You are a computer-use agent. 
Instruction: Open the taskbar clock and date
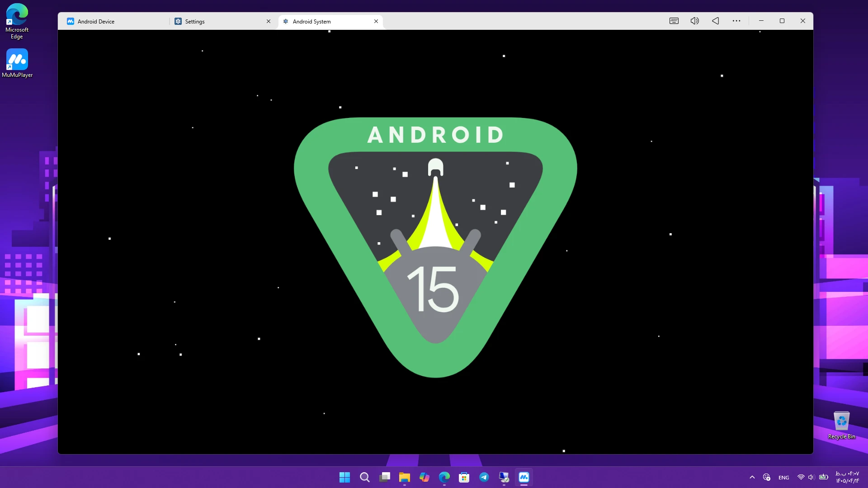[847, 477]
